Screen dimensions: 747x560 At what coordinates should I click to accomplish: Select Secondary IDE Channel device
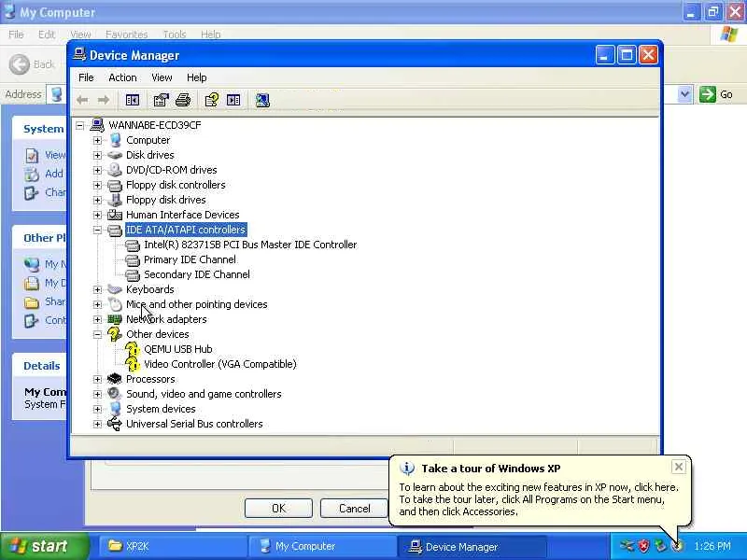click(x=197, y=274)
